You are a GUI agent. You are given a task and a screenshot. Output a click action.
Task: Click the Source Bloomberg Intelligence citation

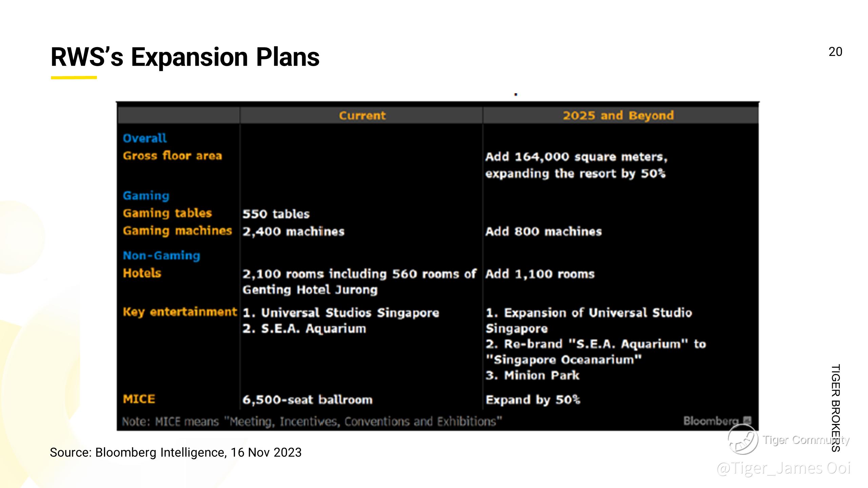(176, 452)
